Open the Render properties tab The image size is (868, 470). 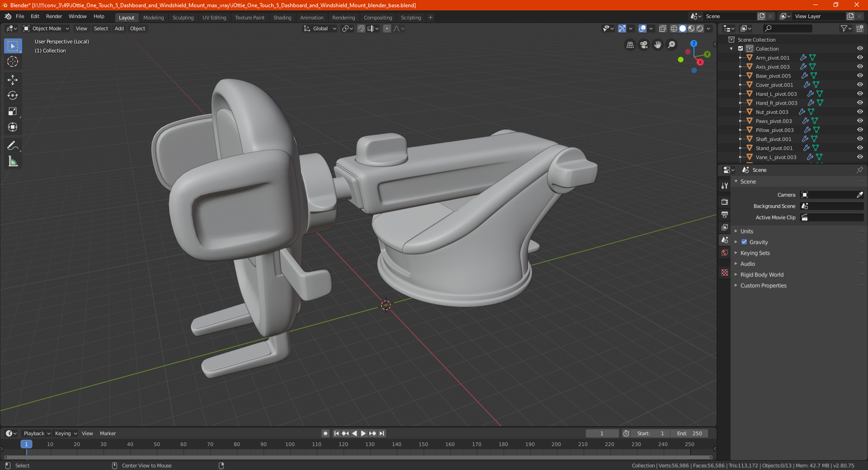[725, 202]
